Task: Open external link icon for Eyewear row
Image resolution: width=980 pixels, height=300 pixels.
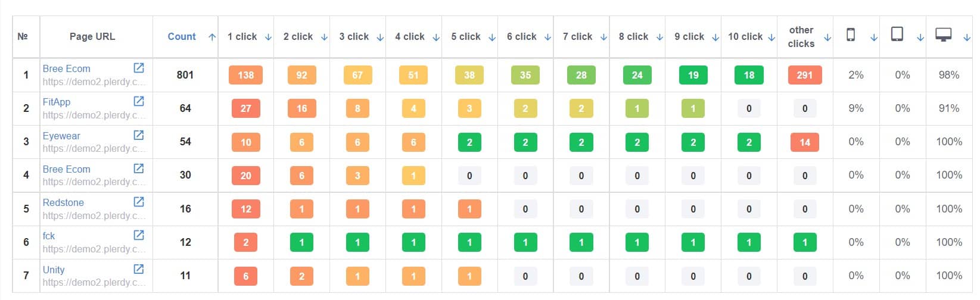Action: [x=139, y=135]
